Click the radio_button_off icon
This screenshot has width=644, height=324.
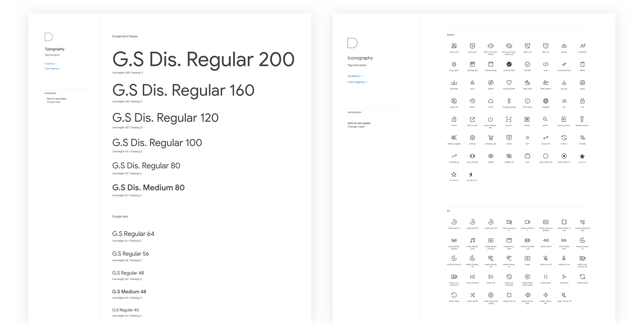(546, 156)
